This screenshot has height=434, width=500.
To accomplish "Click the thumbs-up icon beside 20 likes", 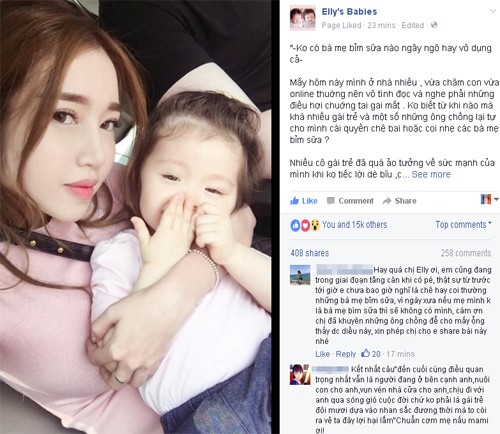I will [x=366, y=353].
